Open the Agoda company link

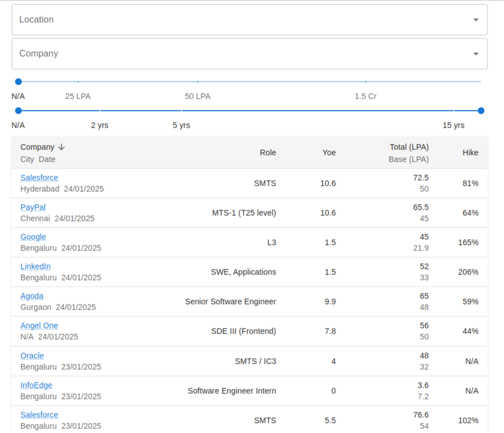point(32,296)
